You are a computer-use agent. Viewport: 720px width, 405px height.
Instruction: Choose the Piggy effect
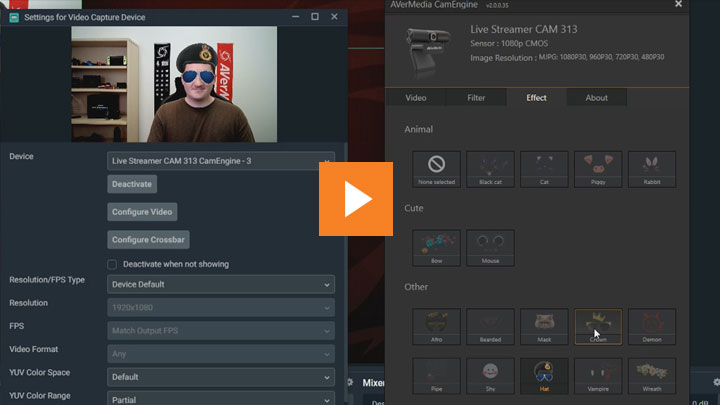[598, 169]
